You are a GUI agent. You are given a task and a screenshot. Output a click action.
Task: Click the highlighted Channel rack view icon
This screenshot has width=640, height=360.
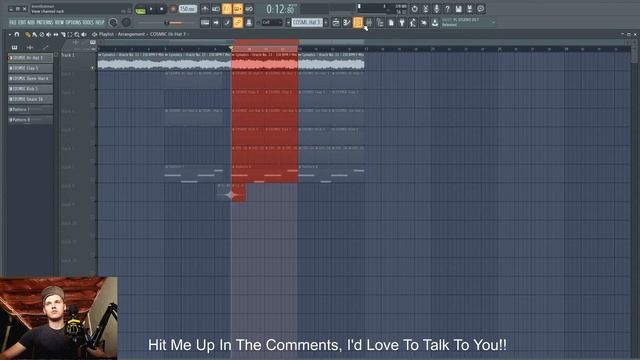point(358,22)
